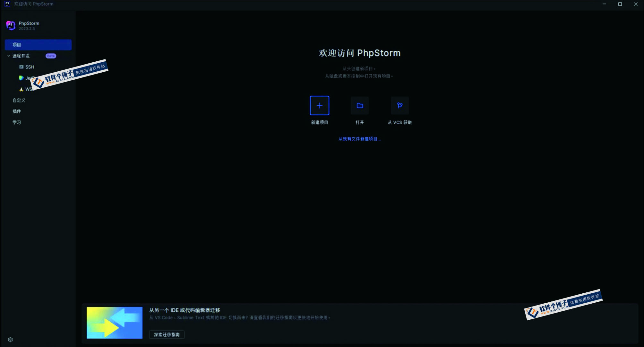Click the Open folder icon

click(360, 105)
